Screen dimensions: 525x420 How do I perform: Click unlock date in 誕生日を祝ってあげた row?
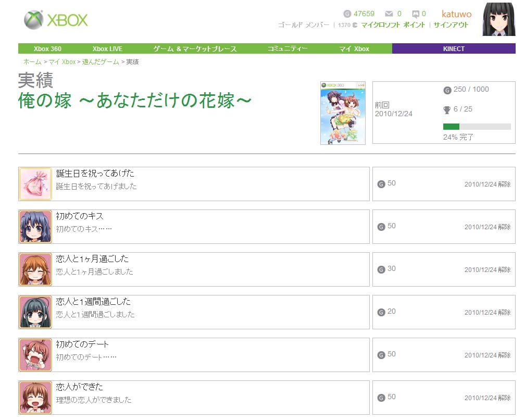point(488,184)
